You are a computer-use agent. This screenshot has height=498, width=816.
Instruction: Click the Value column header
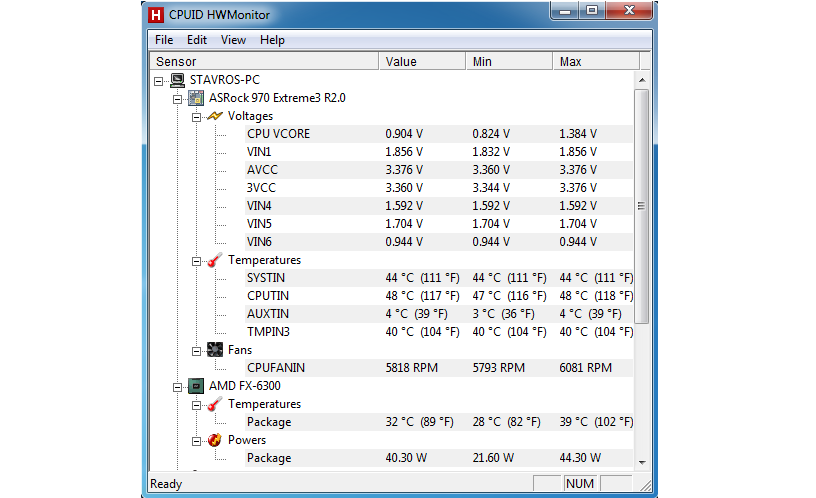point(422,61)
